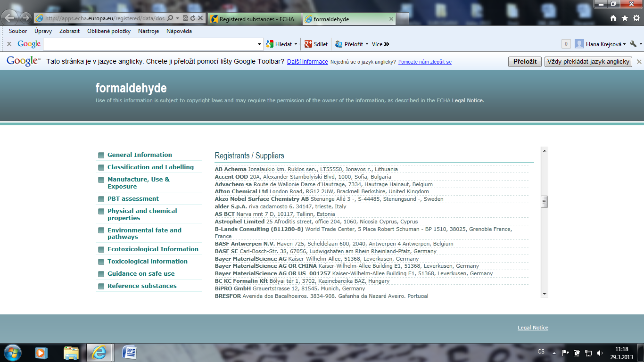Show more toolbar buttons via Více

(380, 44)
